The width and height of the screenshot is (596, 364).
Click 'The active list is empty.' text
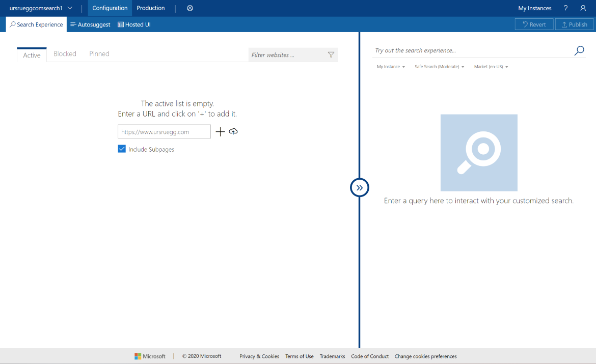pyautogui.click(x=177, y=103)
